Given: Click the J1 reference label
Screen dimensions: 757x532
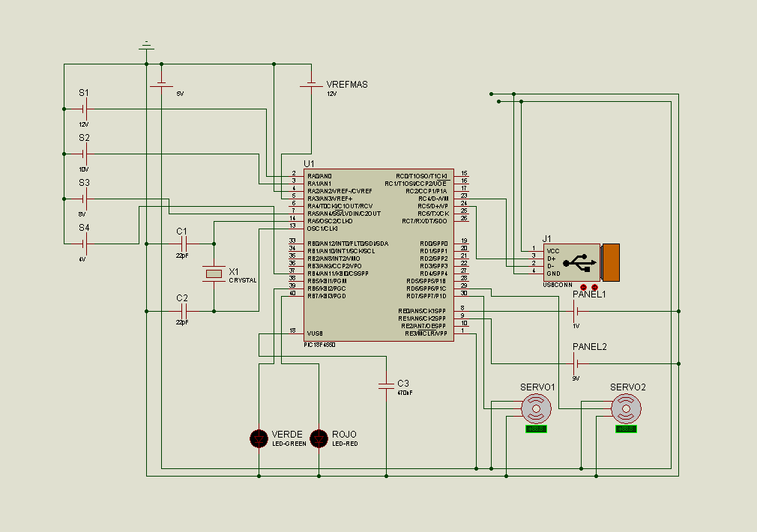Looking at the screenshot, I should click(547, 239).
